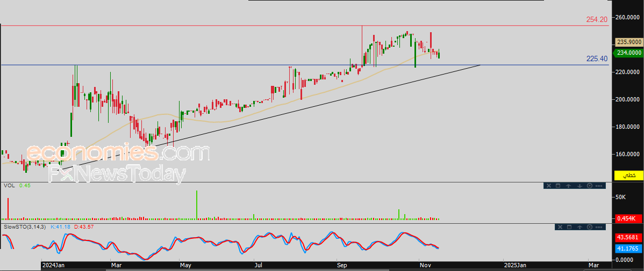Close the VOL indicator panel
This screenshot has width=644, height=271.
pyautogui.click(x=549, y=186)
